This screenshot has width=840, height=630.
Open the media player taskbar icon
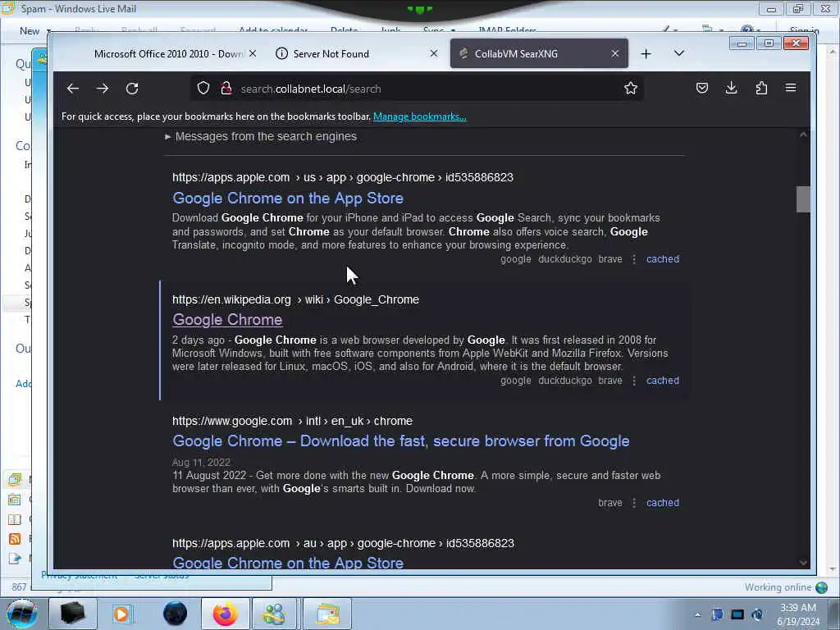(122, 614)
